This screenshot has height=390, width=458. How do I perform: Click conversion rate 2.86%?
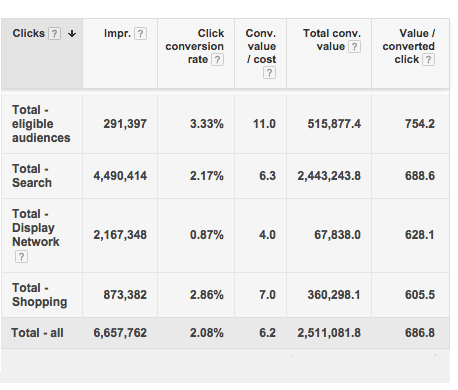pyautogui.click(x=207, y=295)
